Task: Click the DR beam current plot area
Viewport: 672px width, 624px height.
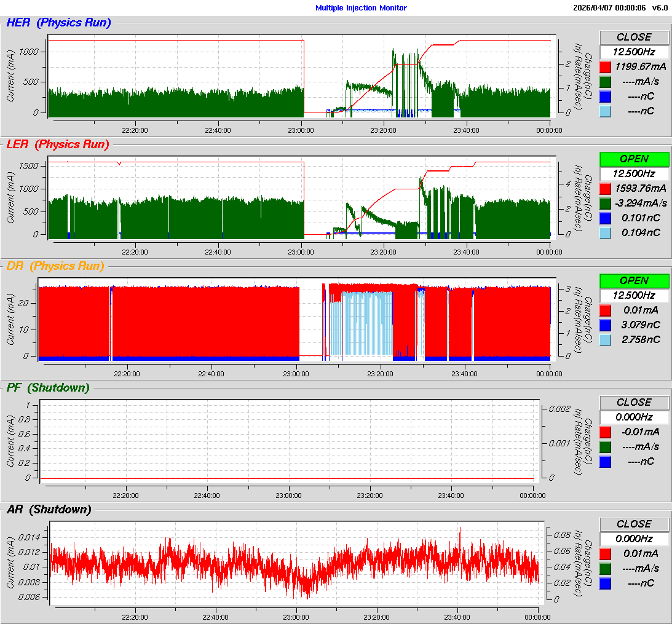Action: [297, 319]
